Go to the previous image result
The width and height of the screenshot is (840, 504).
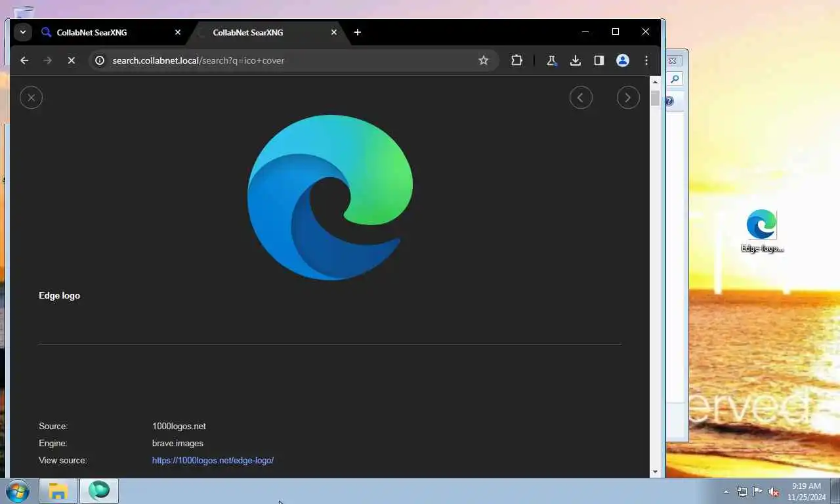click(581, 98)
